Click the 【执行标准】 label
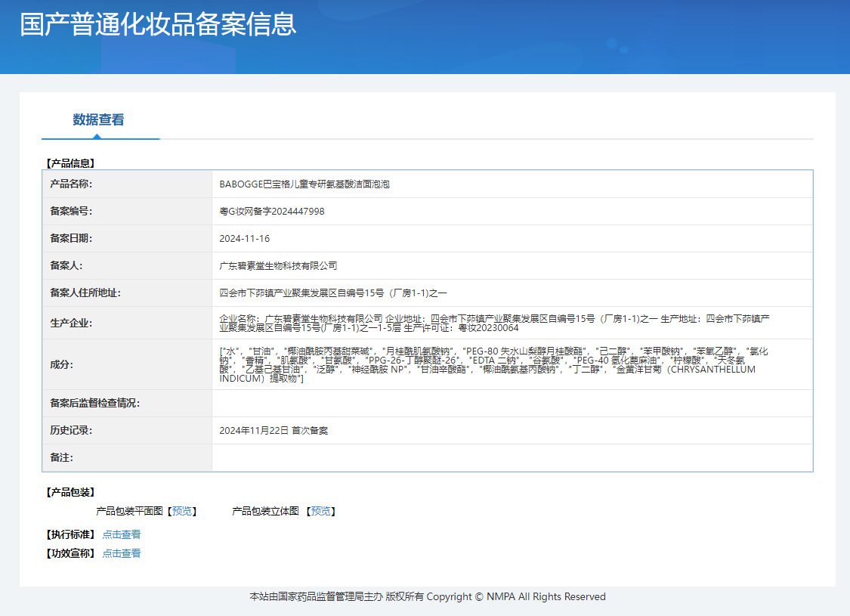Viewport: 850px width, 616px height. click(70, 534)
